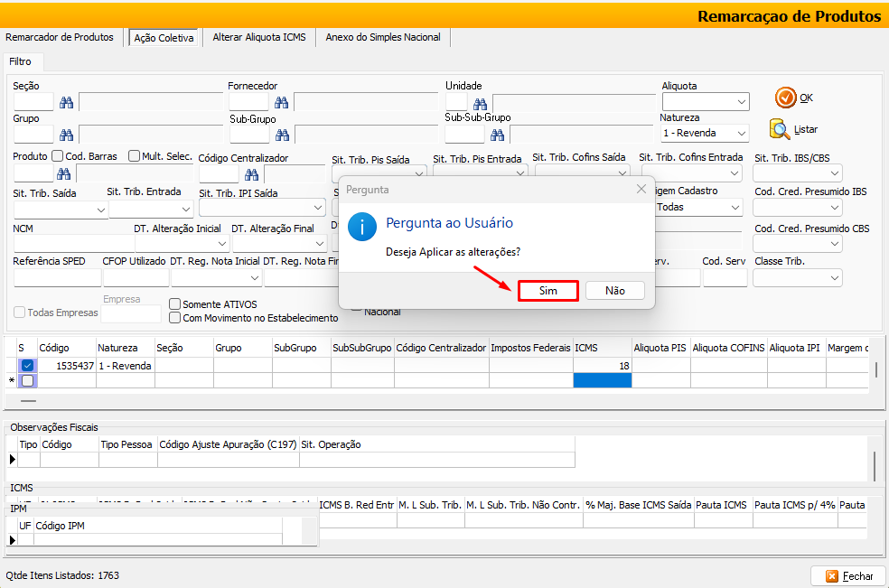This screenshot has height=588, width=889.
Task: Click the Listar magnifier icon
Action: click(780, 129)
